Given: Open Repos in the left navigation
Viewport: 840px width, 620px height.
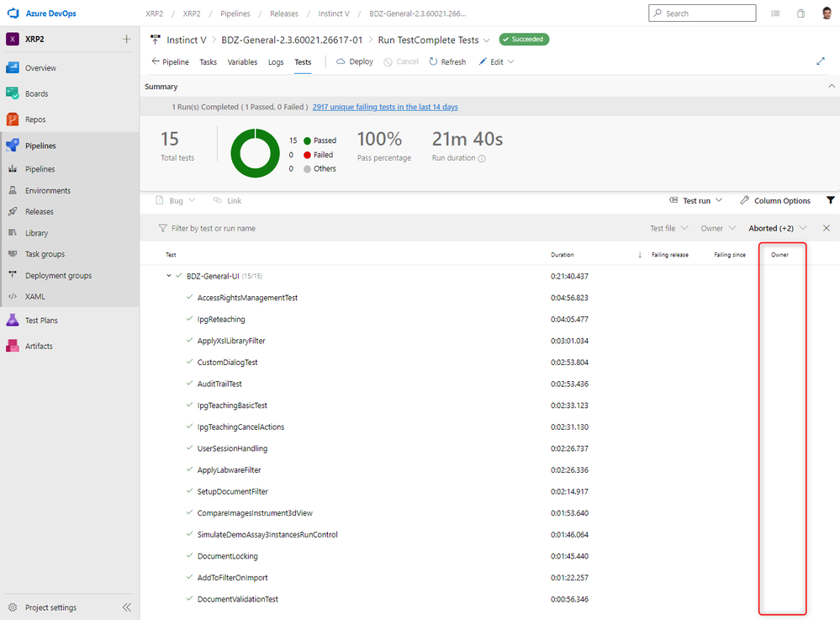Looking at the screenshot, I should [35, 119].
